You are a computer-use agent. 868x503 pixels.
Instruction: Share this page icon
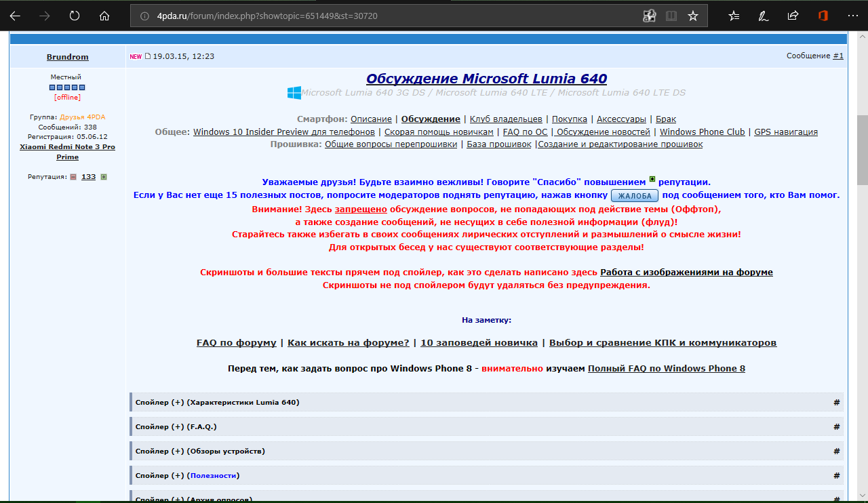click(x=793, y=16)
